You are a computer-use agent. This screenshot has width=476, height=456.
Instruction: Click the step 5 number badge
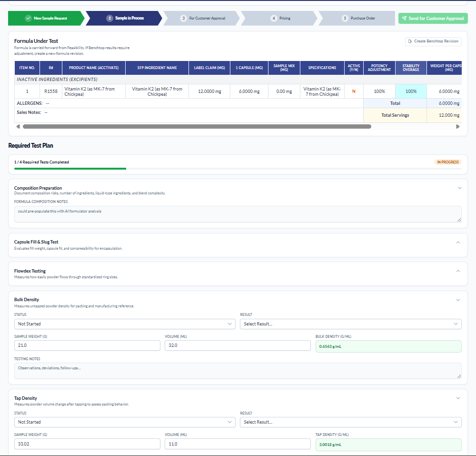345,18
